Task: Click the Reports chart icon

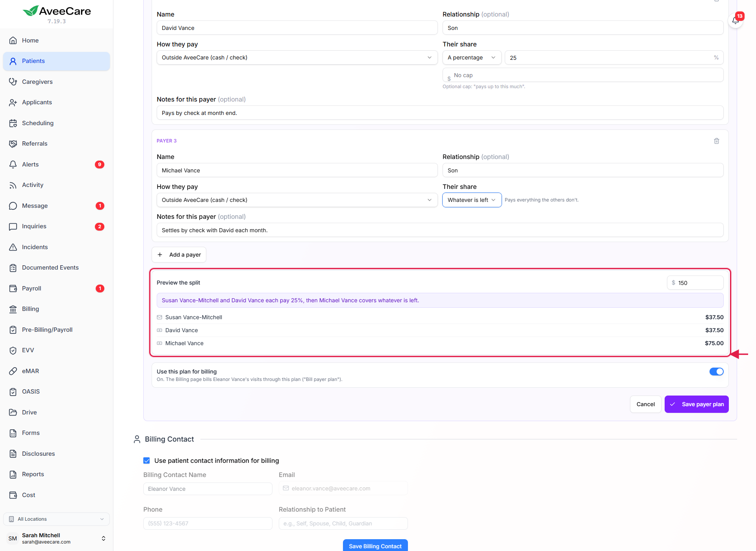Action: [x=13, y=474]
